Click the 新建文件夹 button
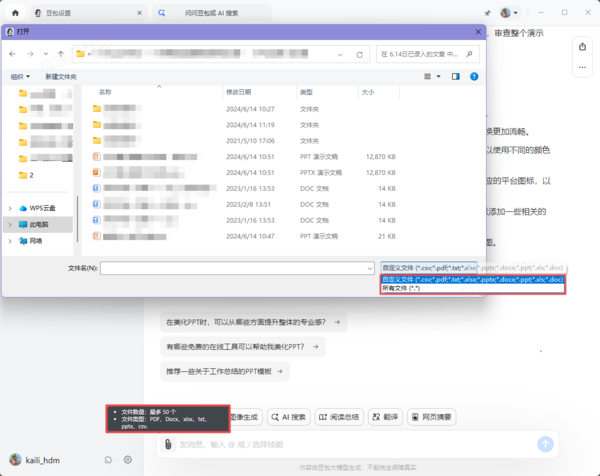 [x=61, y=77]
